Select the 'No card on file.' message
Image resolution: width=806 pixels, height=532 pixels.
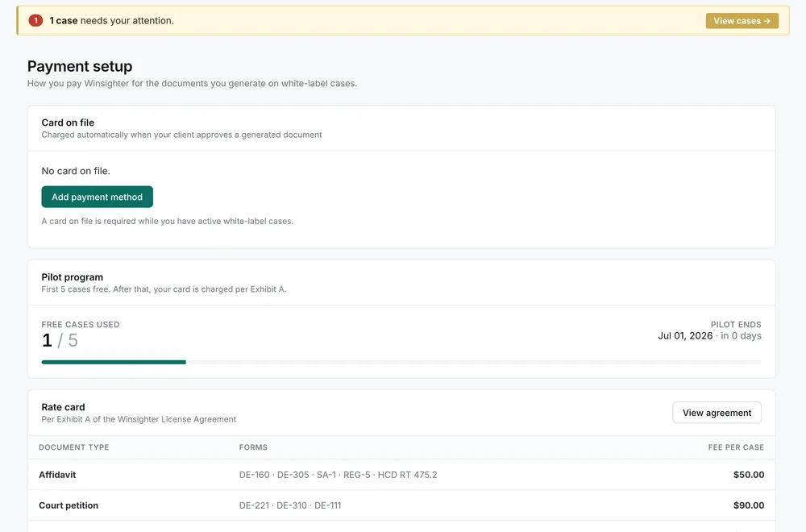point(76,171)
